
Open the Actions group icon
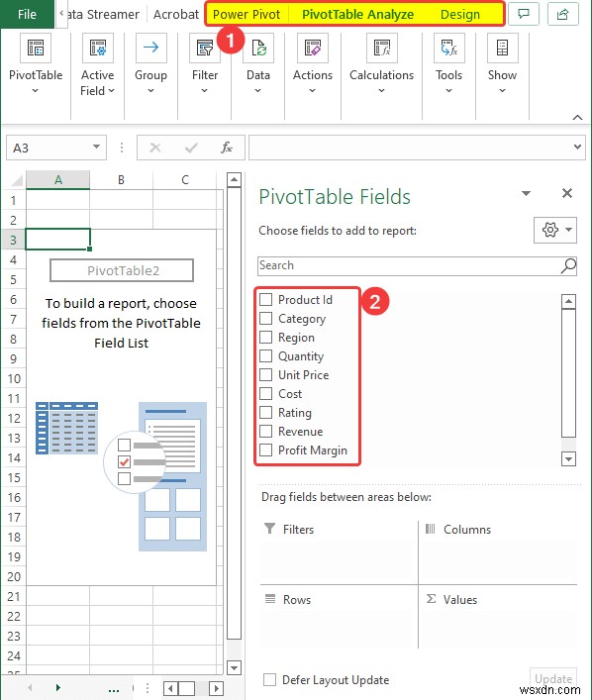coord(313,48)
